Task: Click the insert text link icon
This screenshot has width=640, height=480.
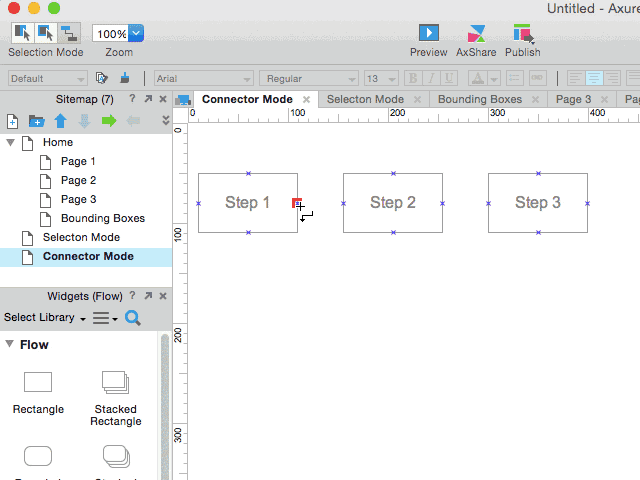Action: click(x=537, y=78)
